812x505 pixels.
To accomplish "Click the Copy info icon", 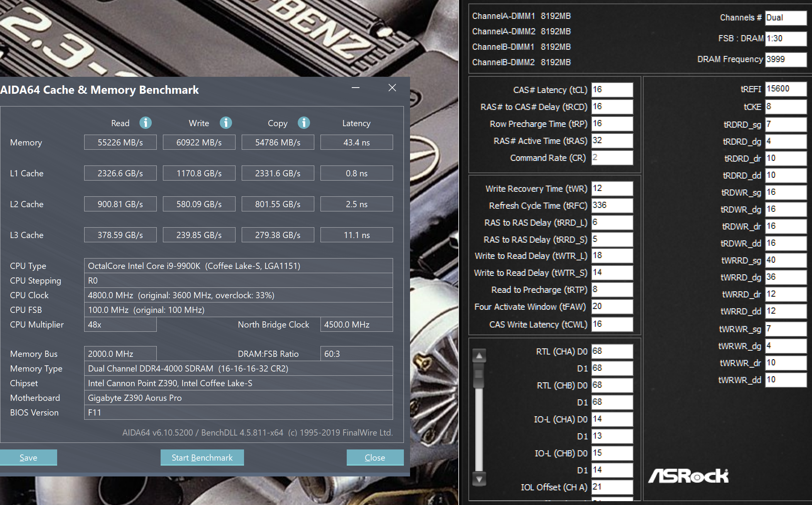I will point(304,123).
